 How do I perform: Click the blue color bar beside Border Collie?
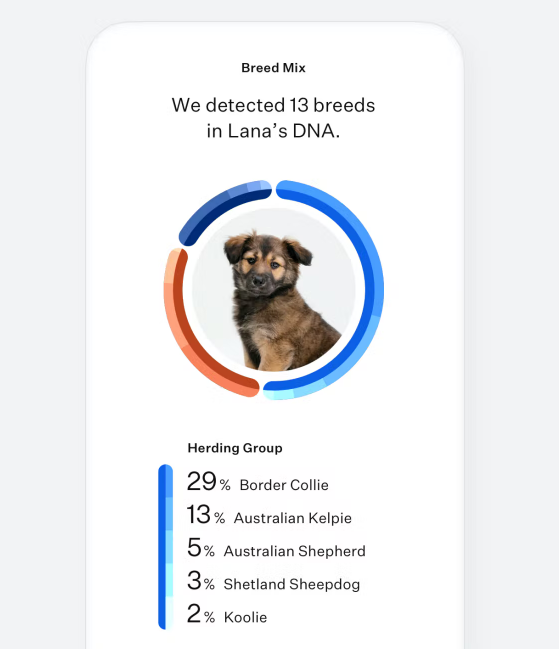pyautogui.click(x=169, y=481)
